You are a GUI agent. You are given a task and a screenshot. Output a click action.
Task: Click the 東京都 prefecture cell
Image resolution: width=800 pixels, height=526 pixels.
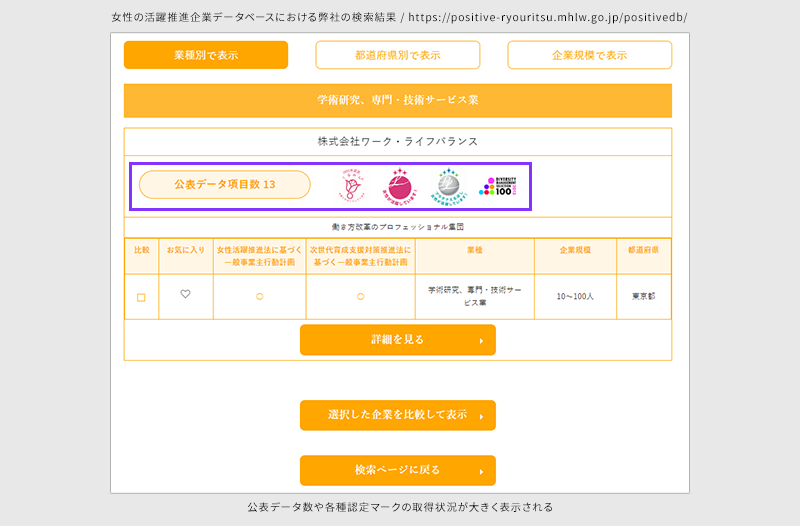pos(643,296)
